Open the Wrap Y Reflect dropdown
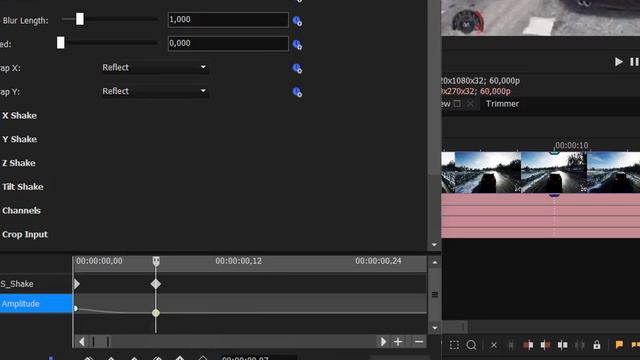Screen dimensions: 640x360 coord(155,91)
